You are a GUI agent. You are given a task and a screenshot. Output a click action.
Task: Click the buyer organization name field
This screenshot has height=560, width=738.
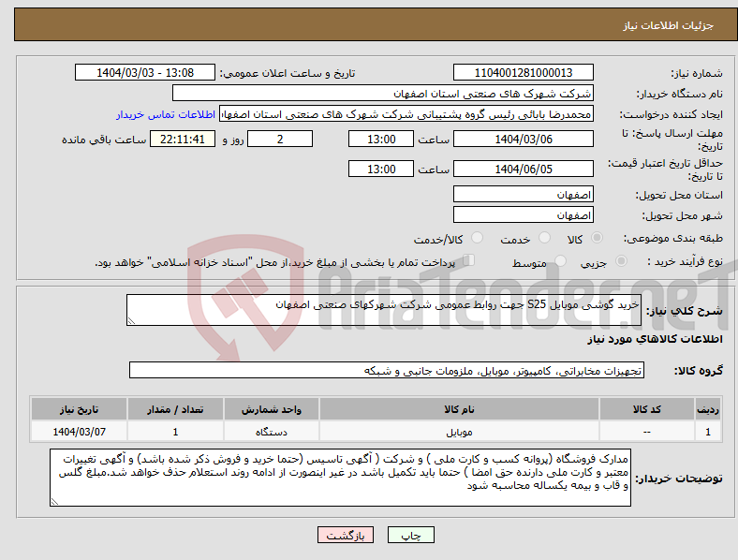point(383,93)
